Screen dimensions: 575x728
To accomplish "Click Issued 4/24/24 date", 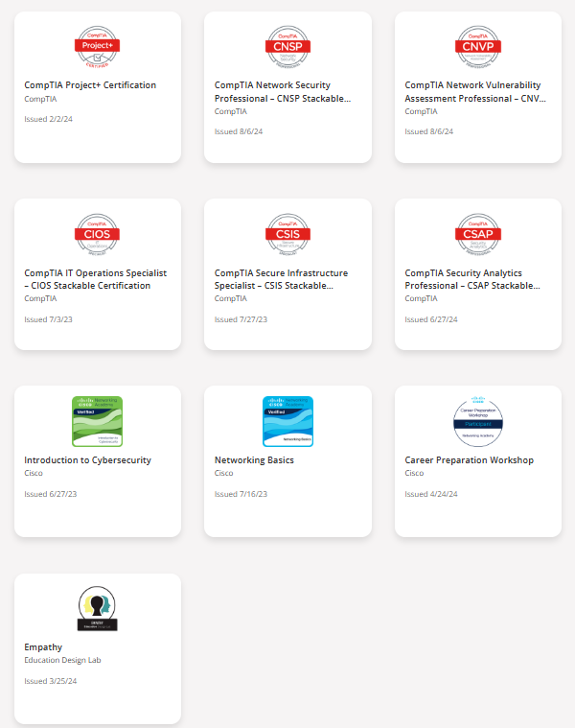I will click(431, 494).
